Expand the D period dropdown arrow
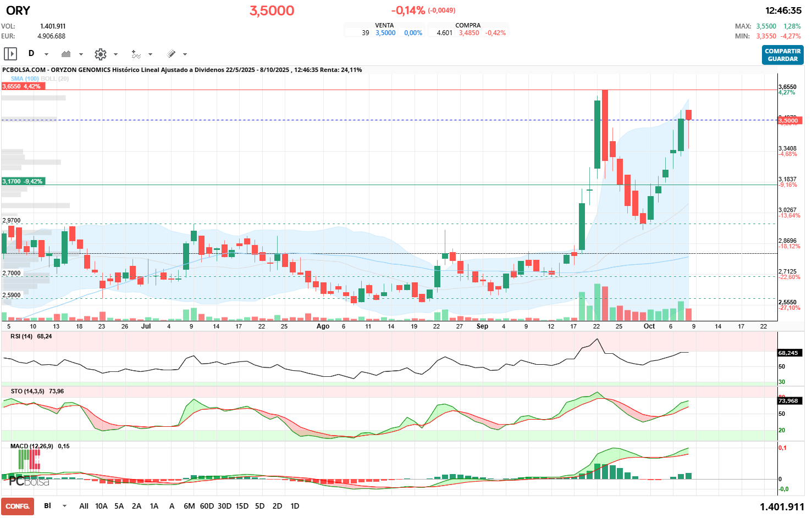 click(x=46, y=54)
